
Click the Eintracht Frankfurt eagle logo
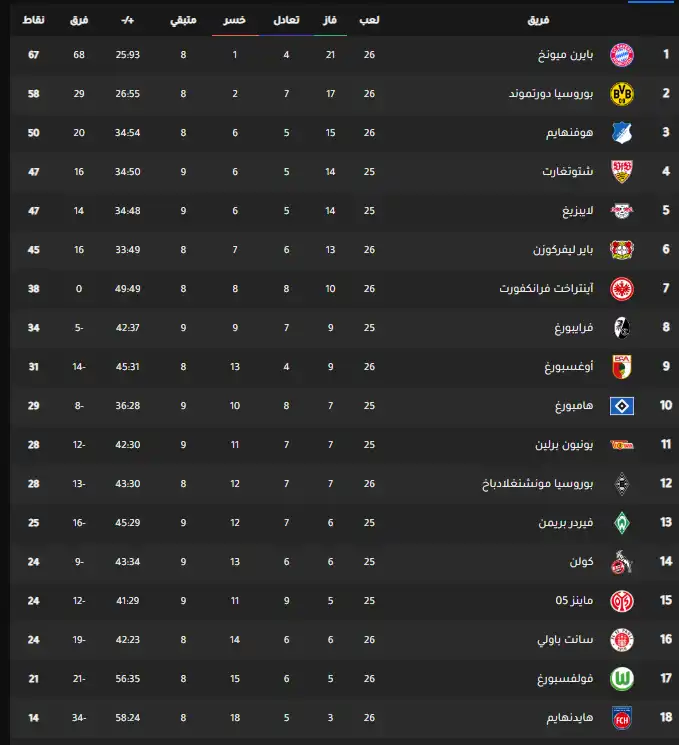coord(622,288)
